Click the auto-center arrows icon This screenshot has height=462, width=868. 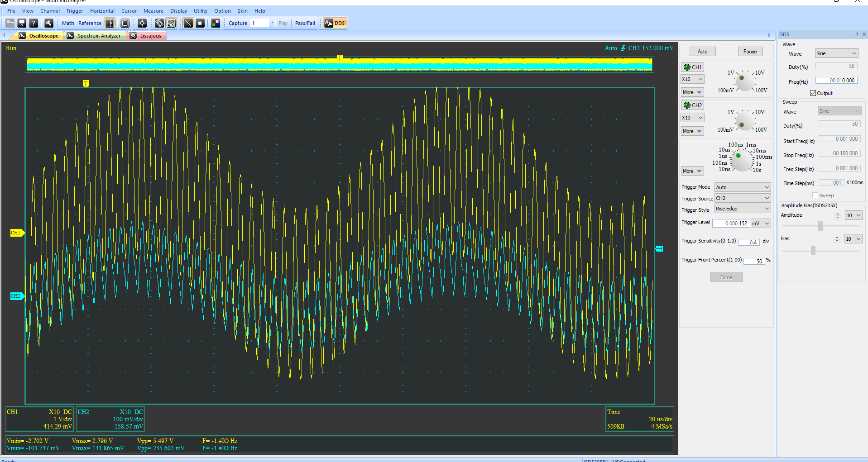point(142,23)
